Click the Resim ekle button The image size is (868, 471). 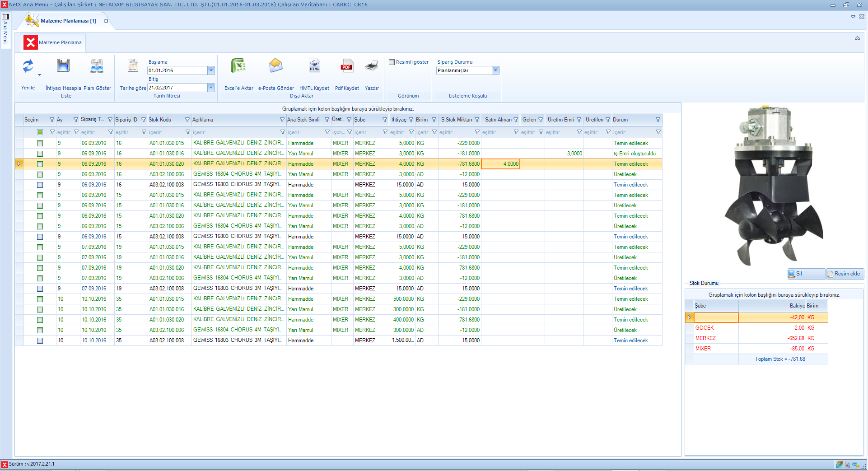[845, 274]
